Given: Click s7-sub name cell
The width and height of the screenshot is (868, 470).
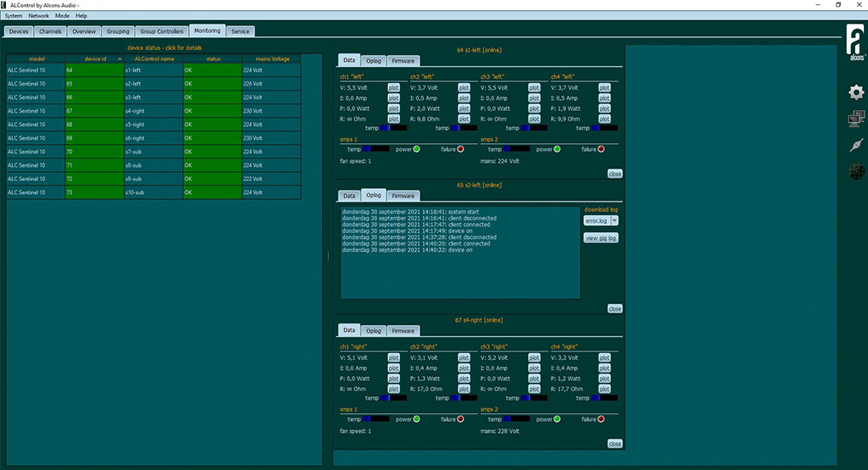Looking at the screenshot, I should tap(153, 152).
